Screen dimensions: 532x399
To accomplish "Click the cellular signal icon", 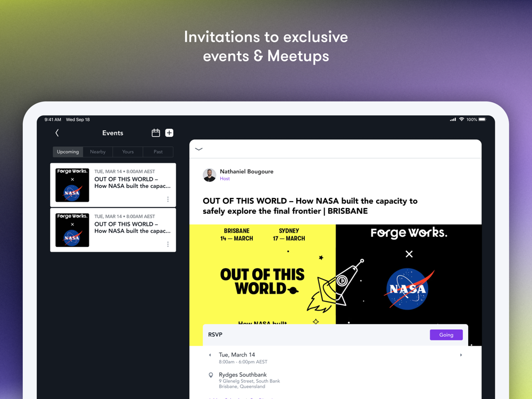I will (x=453, y=119).
